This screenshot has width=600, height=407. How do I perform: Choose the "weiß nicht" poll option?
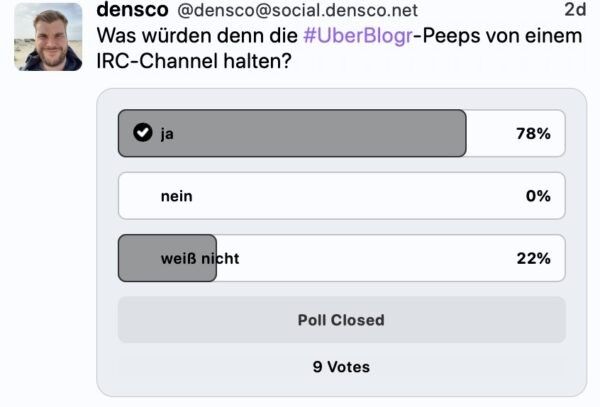pos(200,258)
